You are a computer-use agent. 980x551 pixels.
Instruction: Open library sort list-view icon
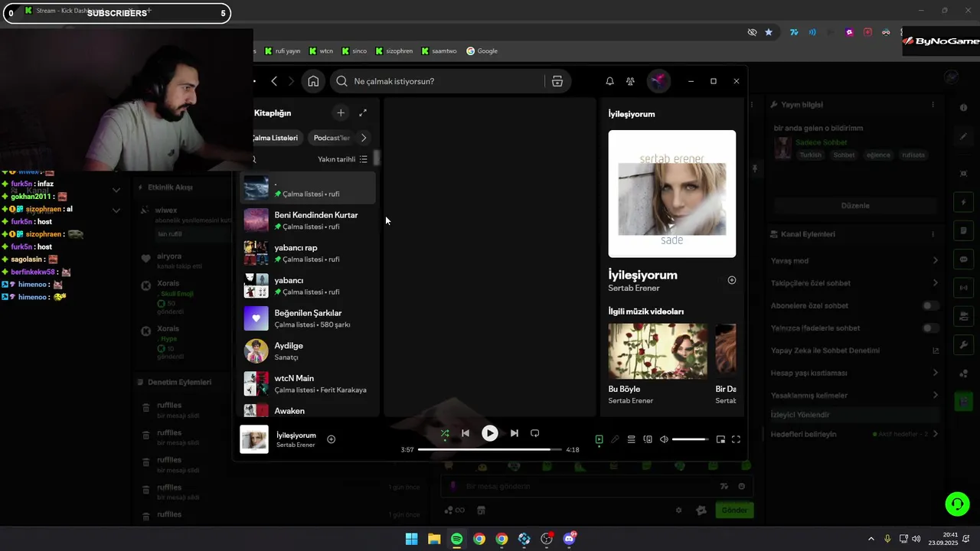(364, 159)
